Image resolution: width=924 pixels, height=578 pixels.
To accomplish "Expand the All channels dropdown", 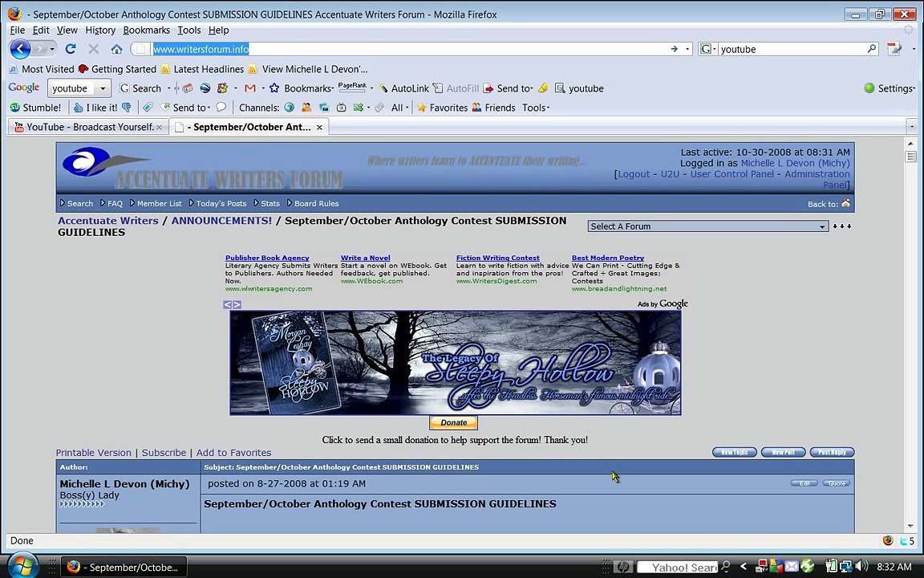I will pyautogui.click(x=399, y=108).
